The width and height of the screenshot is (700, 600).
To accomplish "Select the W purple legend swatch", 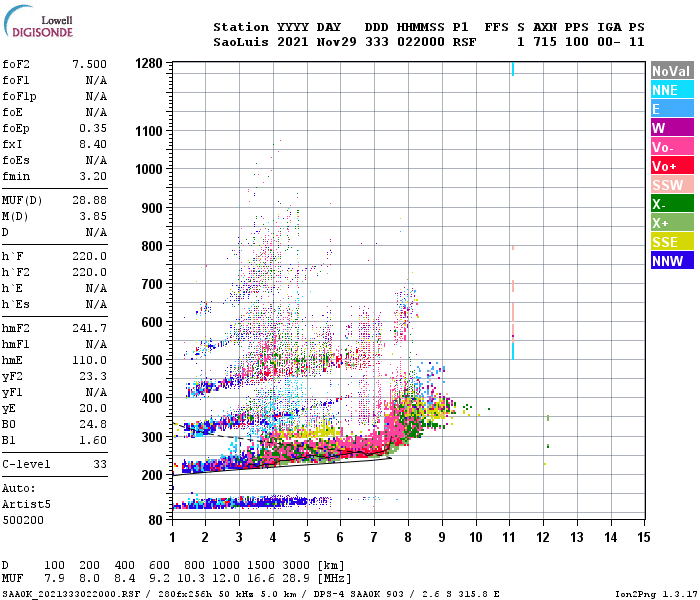I will tap(672, 128).
